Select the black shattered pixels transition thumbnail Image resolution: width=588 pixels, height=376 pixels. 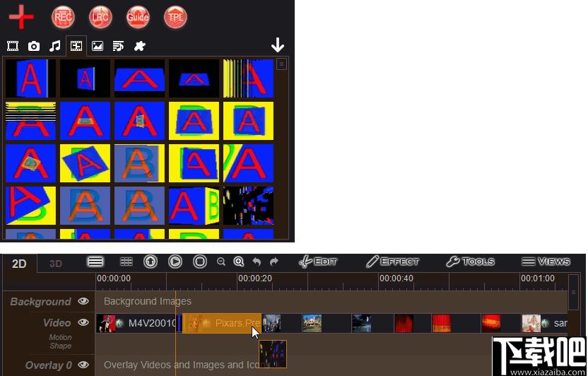pos(248,206)
